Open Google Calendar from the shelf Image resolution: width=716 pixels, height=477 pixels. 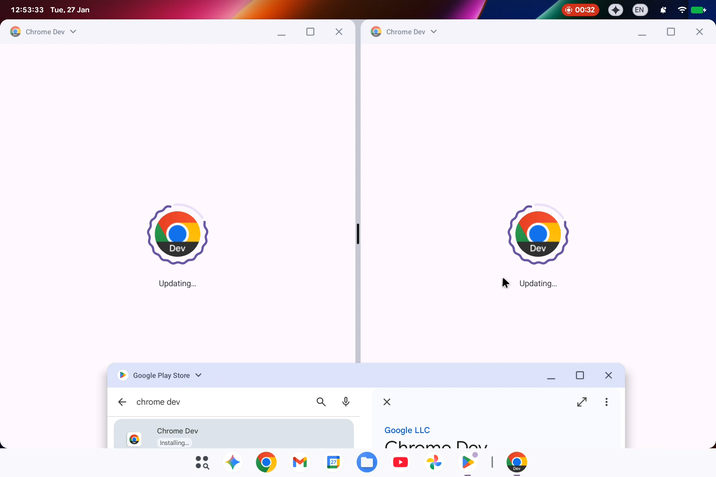point(333,462)
